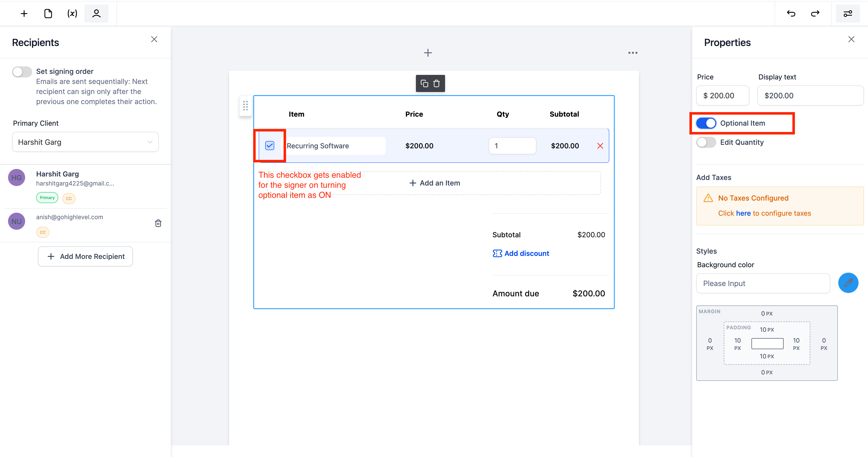This screenshot has width=868, height=457.
Task: Remove the Recurring Software item row
Action: click(600, 146)
